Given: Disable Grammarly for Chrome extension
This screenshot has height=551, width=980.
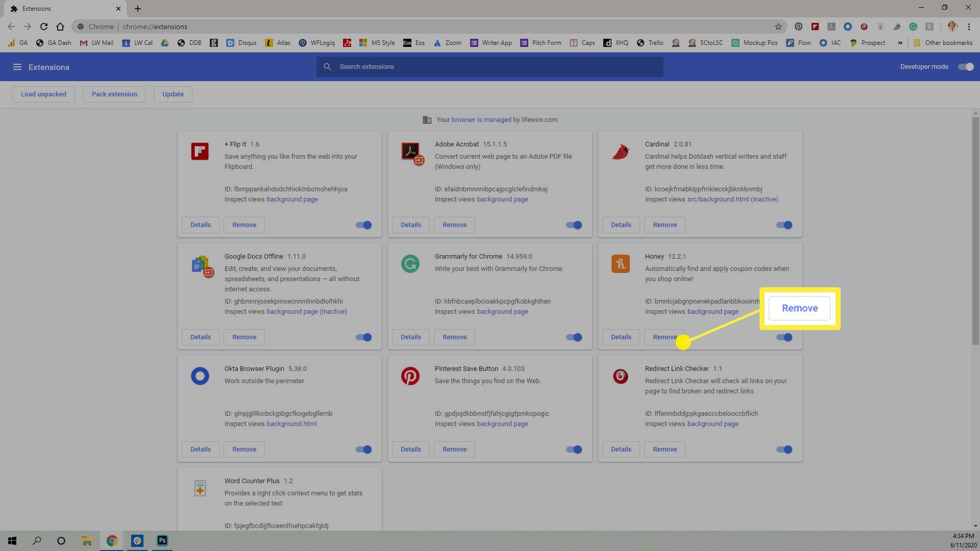Looking at the screenshot, I should click(x=574, y=337).
